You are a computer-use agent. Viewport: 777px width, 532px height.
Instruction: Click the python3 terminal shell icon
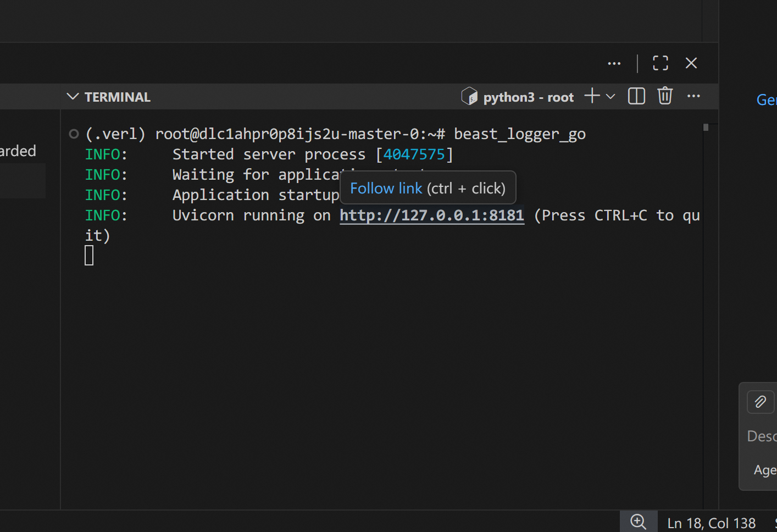469,96
